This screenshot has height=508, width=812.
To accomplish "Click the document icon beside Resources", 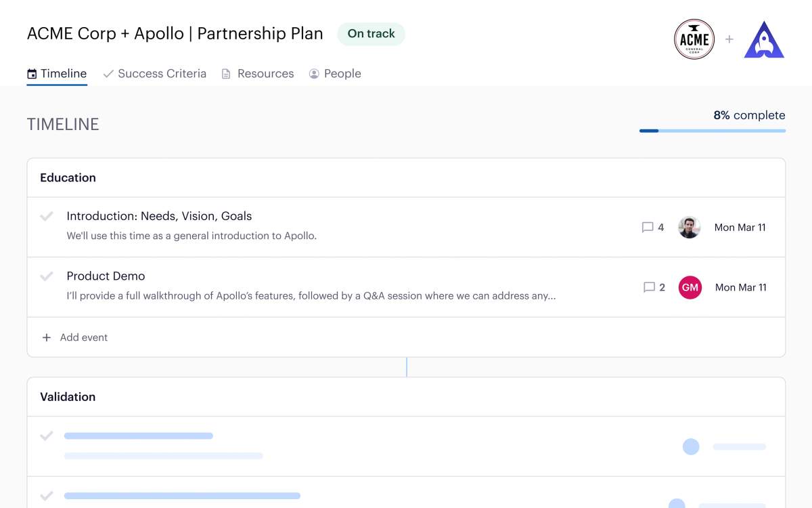I will [225, 72].
